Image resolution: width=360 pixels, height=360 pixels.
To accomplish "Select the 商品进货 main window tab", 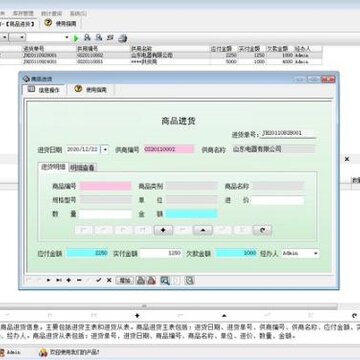I will point(18,24).
